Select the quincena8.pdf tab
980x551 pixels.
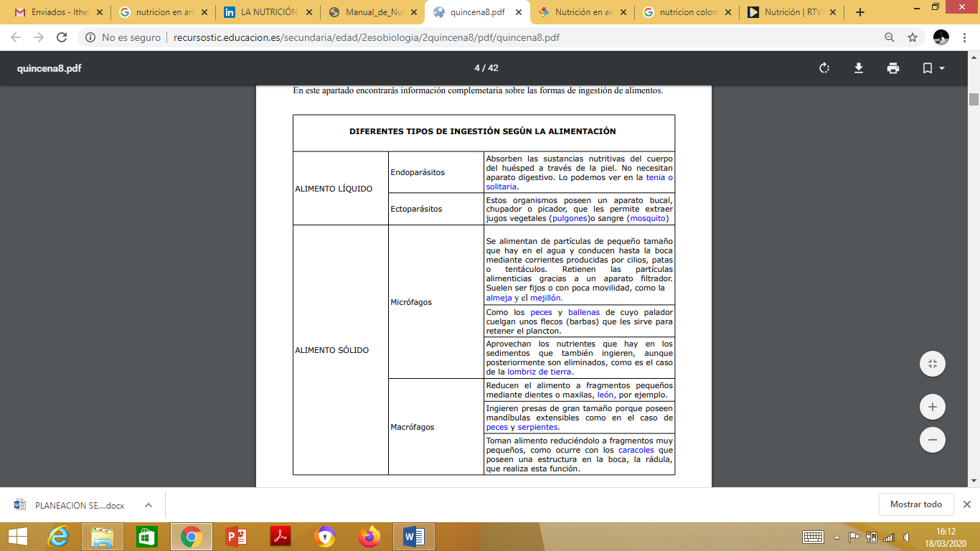coord(478,12)
